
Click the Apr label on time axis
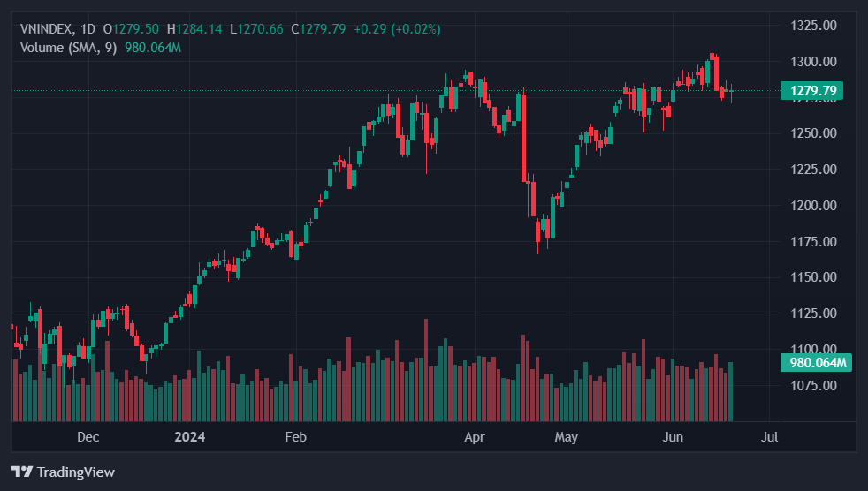[x=475, y=437]
